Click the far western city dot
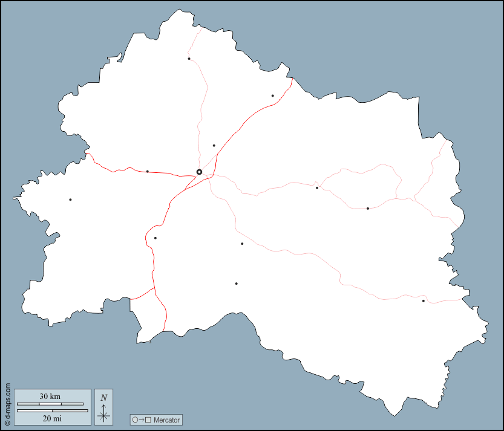The height and width of the screenshot is (431, 504). tap(70, 199)
